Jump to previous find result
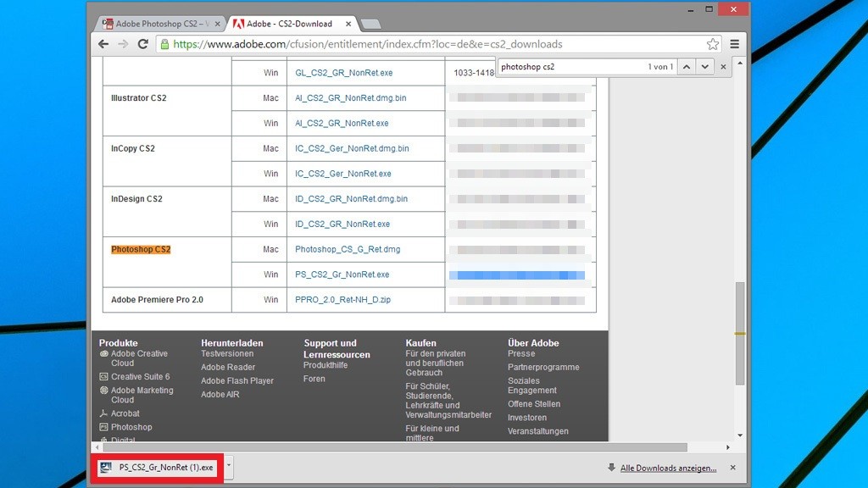This screenshot has height=488, width=868. tap(687, 67)
